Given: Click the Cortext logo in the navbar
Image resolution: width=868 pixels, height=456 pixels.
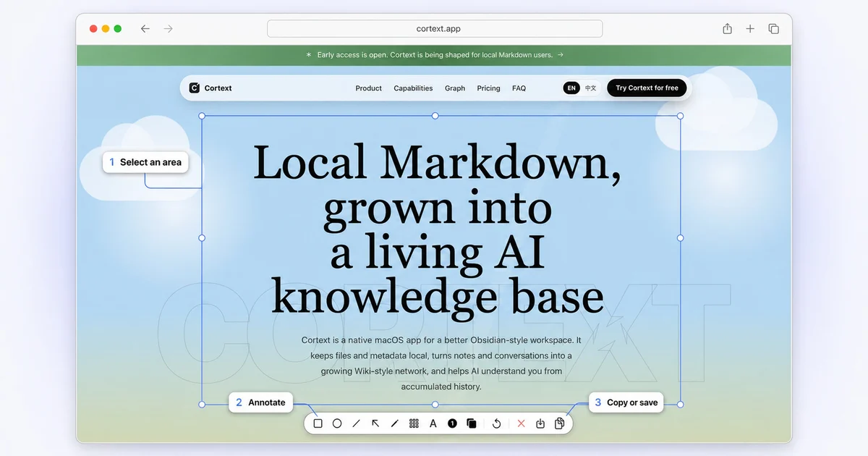Looking at the screenshot, I should pos(194,88).
